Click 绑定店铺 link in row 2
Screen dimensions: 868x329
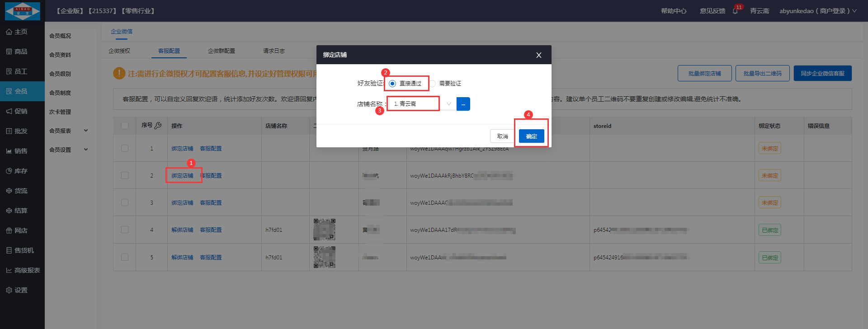pos(182,175)
